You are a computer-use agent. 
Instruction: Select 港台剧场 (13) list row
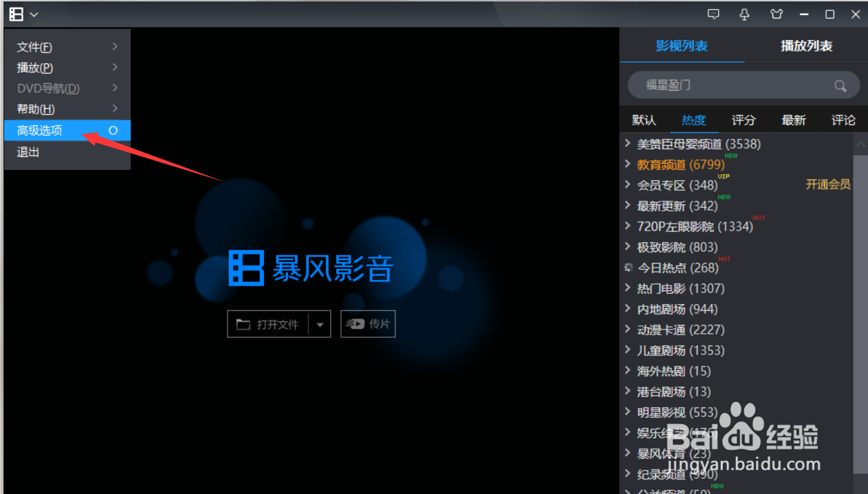pos(737,391)
